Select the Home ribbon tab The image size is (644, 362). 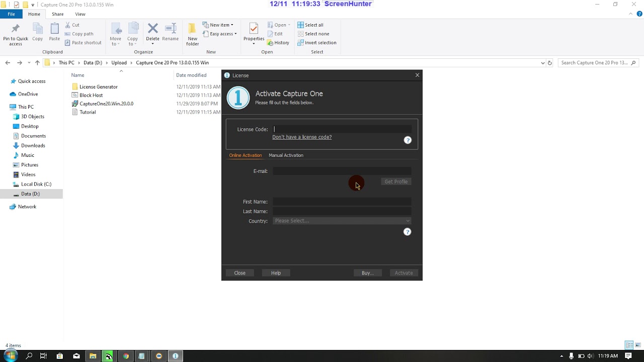[34, 14]
